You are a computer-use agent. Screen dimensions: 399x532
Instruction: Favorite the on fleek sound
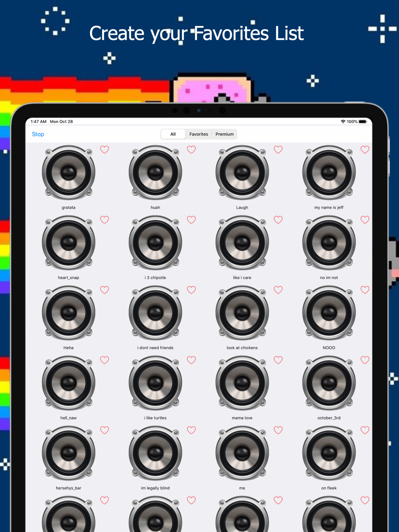[365, 430]
